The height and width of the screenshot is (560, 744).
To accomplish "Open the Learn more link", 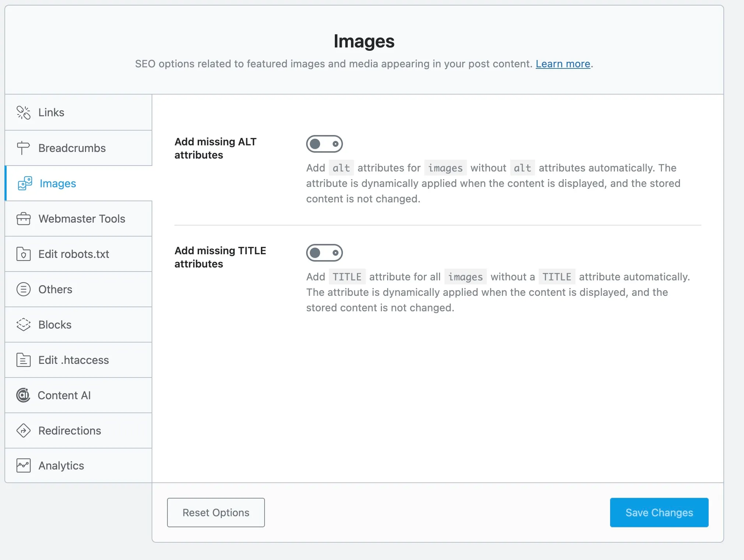I will click(563, 64).
